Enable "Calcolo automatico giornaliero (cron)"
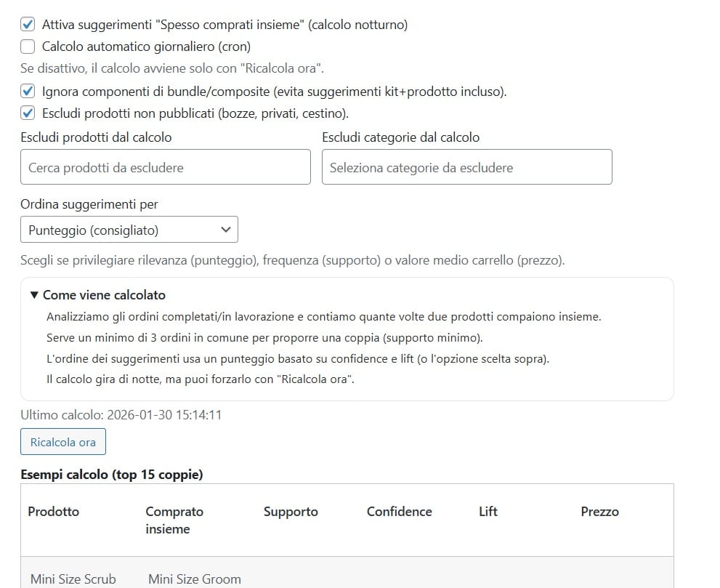The height and width of the screenshot is (588, 720). pos(28,45)
